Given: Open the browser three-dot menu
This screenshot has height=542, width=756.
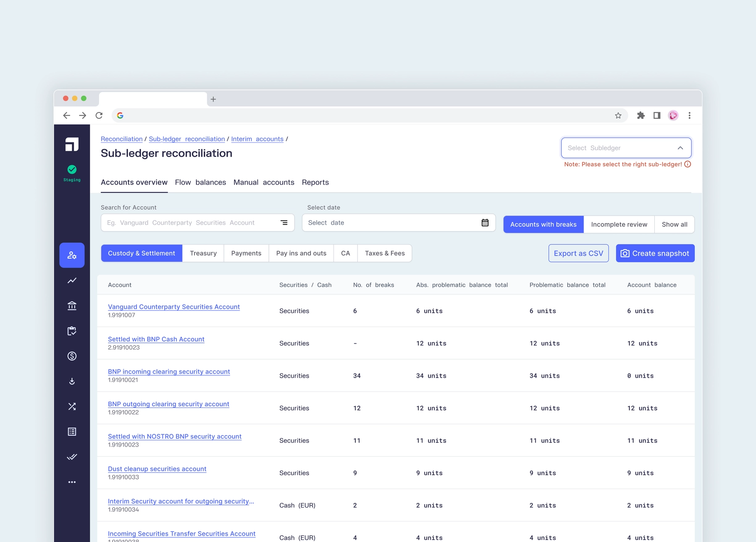Looking at the screenshot, I should coord(689,116).
